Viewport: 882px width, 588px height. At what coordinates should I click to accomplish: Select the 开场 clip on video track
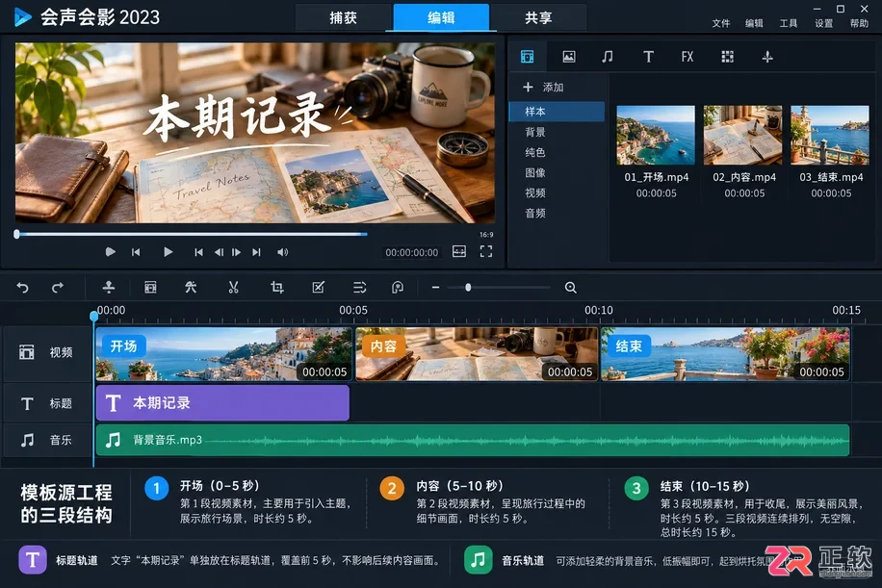[x=224, y=354]
